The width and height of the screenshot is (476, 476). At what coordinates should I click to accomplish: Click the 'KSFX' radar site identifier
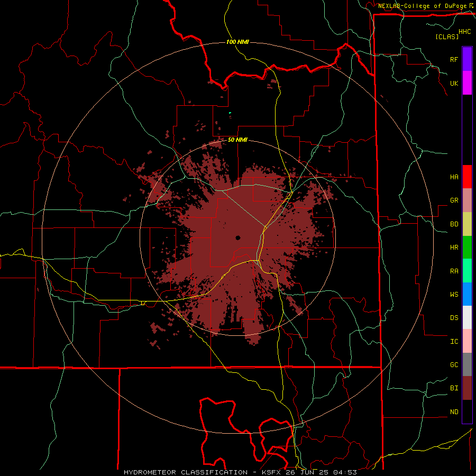tap(272, 472)
